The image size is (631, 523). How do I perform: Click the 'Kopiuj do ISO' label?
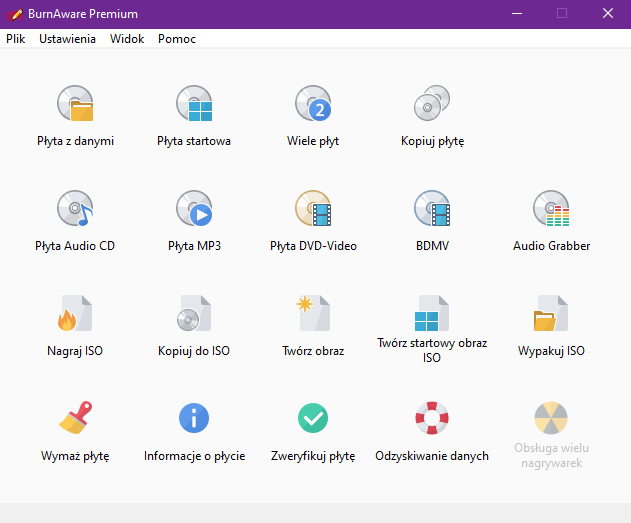[x=194, y=351]
